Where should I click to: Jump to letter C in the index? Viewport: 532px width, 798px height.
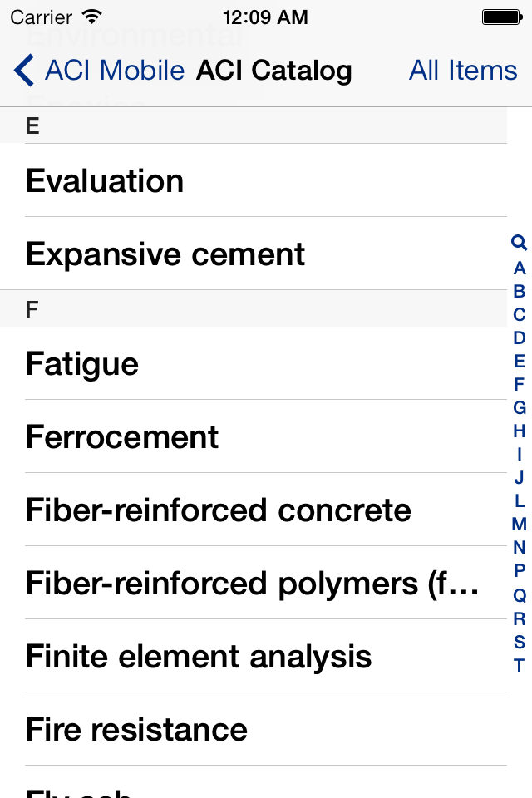pyautogui.click(x=520, y=315)
